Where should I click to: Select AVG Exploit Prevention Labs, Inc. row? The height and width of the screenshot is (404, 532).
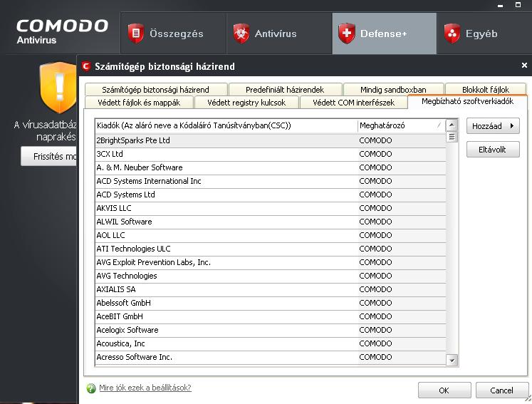271,262
